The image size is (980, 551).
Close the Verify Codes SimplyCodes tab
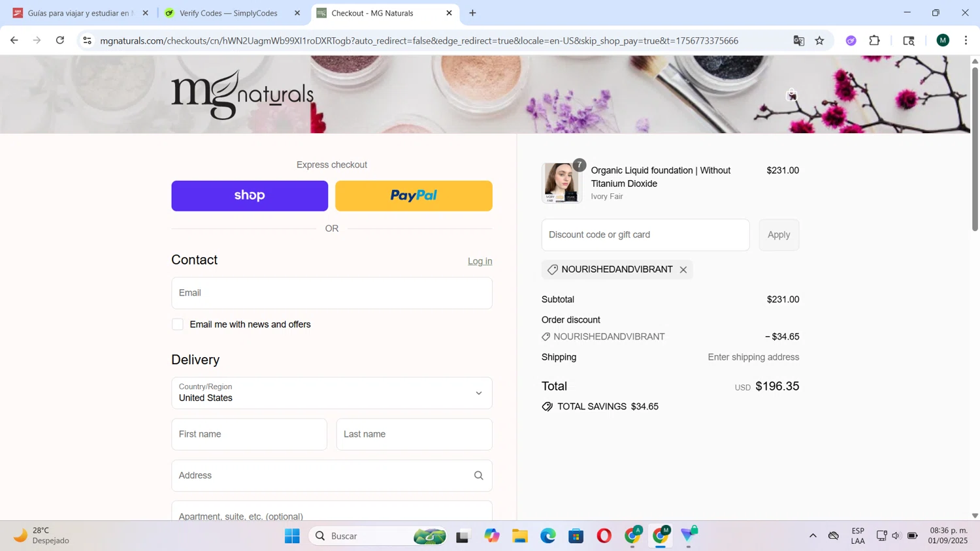pos(297,13)
